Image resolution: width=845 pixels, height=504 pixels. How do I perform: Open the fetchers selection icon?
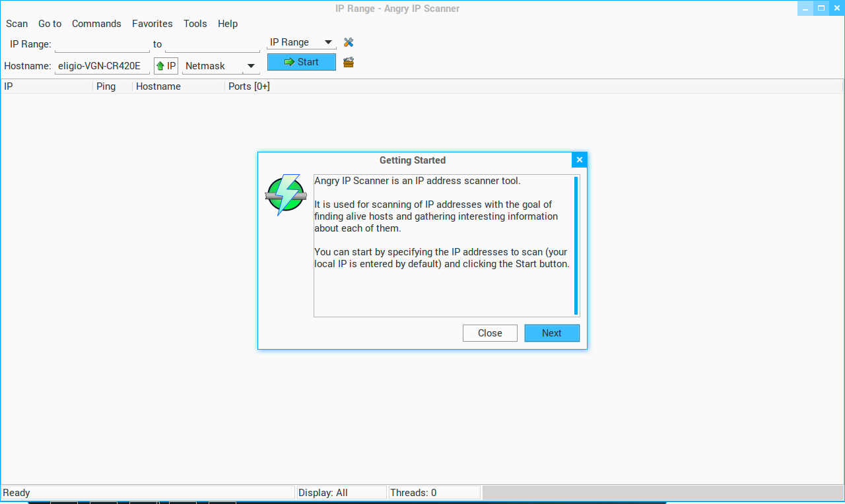click(x=349, y=63)
